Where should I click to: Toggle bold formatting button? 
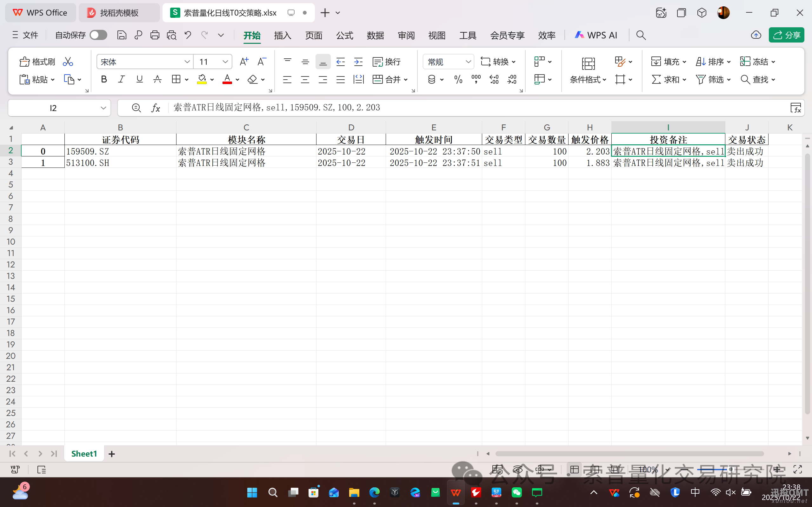pyautogui.click(x=103, y=79)
